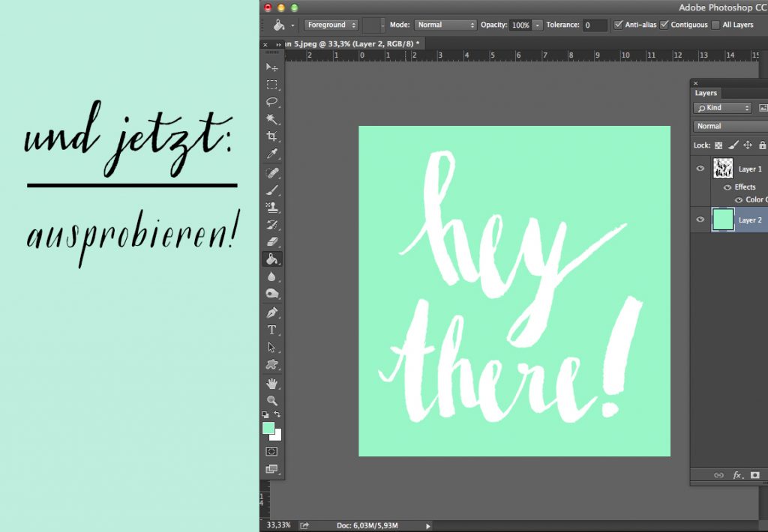Viewport: 768px width, 532px height.
Task: Select Layer 2 in the Layers panel
Action: pos(750,220)
